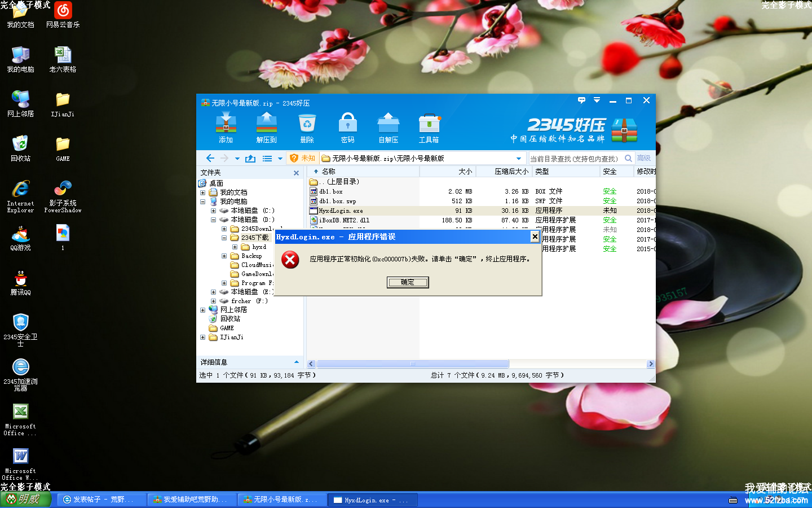812x508 pixels.
Task: Close the 文件夹 folder pane
Action: point(296,173)
